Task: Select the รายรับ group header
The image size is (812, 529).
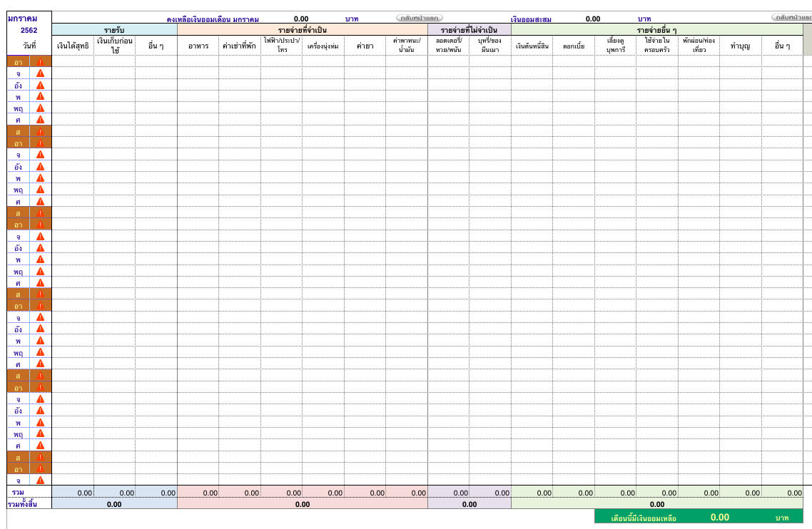Action: [114, 30]
